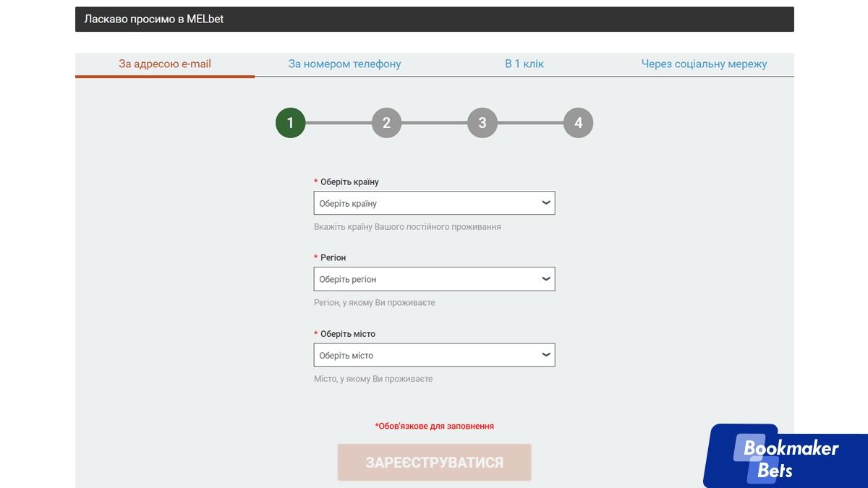Switch to 'В 1 клік' registration tab

[x=524, y=64]
